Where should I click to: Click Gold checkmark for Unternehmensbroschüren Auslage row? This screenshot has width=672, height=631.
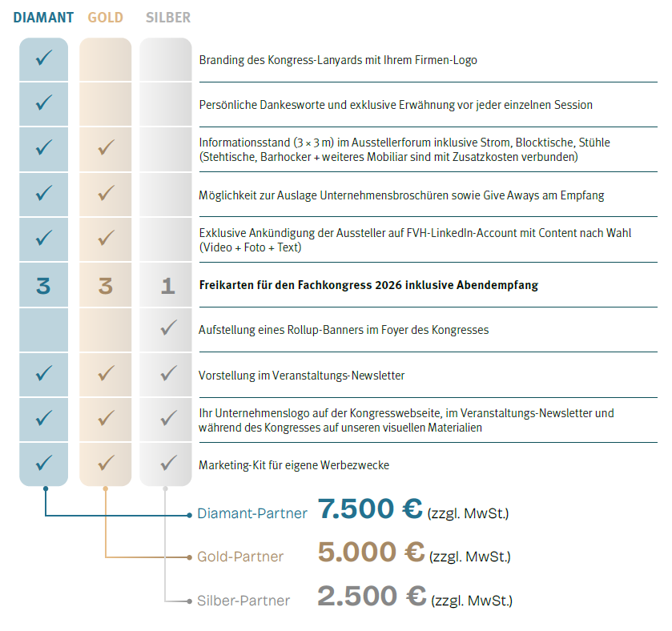click(x=106, y=193)
